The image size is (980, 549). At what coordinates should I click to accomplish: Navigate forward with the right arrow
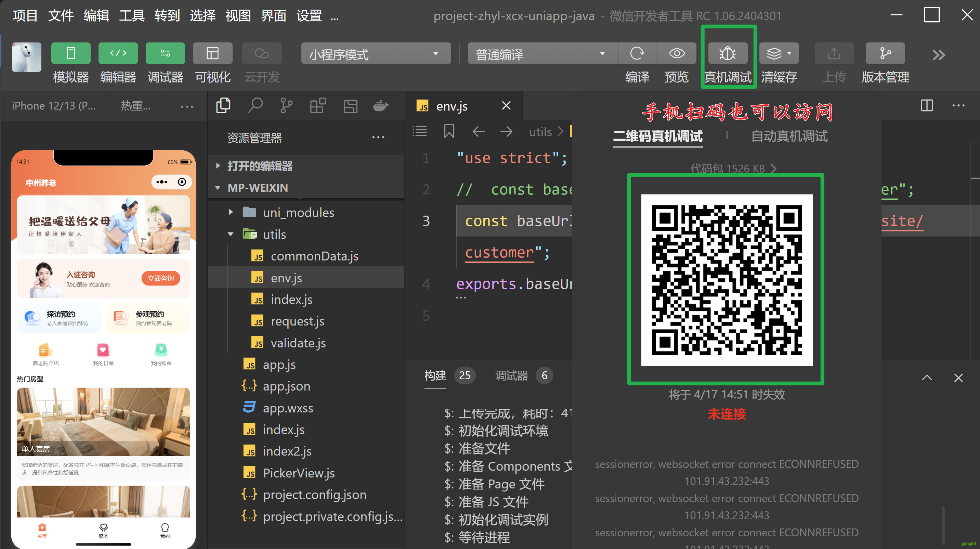point(506,132)
